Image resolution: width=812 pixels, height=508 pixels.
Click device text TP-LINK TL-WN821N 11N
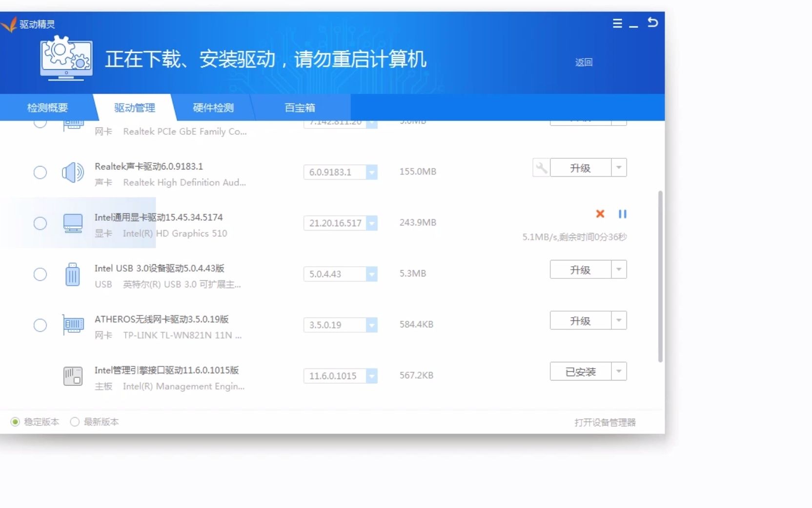coord(182,335)
